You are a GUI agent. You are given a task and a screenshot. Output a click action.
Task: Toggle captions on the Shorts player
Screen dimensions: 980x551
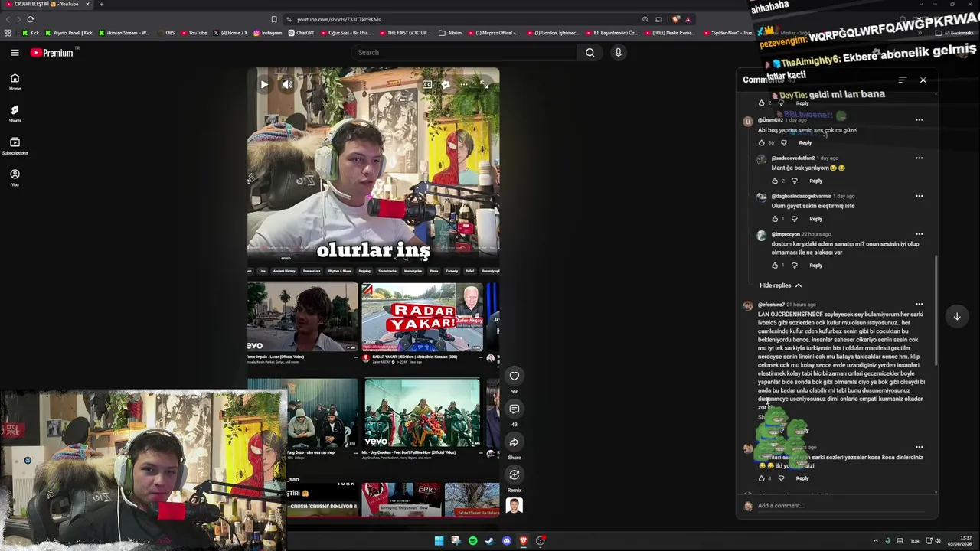click(427, 84)
